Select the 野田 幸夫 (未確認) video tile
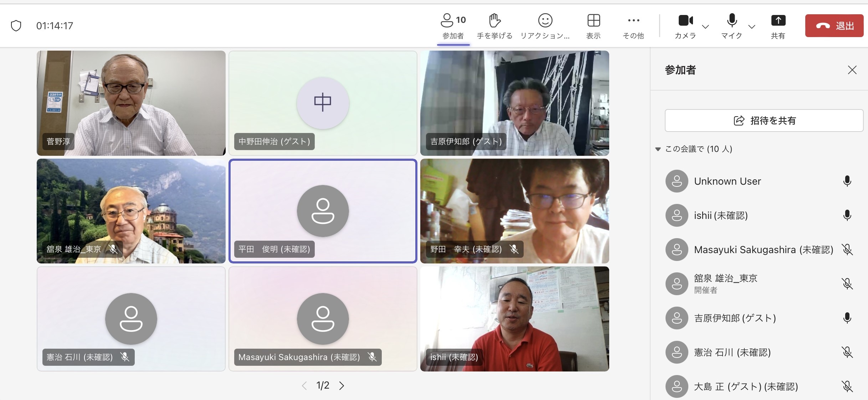This screenshot has height=400, width=868. [x=515, y=211]
